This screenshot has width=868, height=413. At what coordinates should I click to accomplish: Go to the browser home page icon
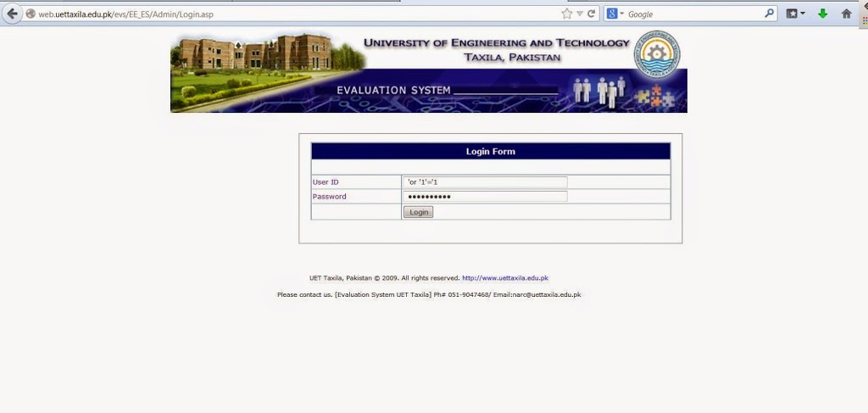(x=847, y=14)
